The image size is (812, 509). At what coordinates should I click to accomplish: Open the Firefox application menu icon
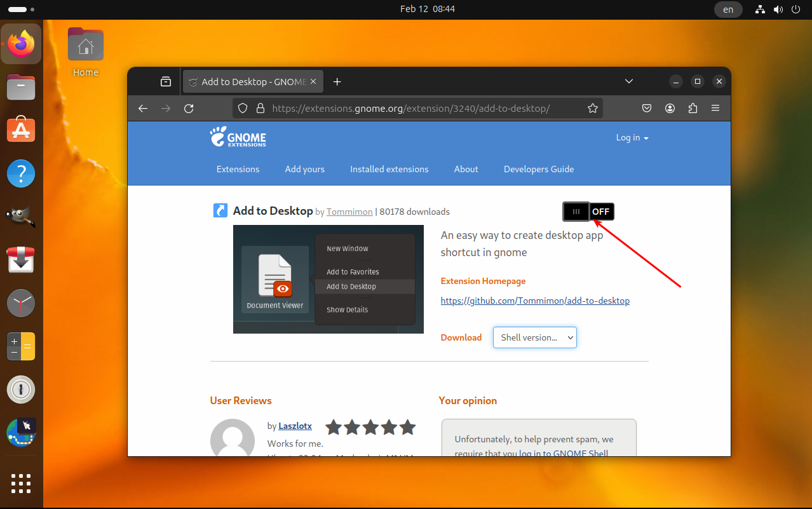click(x=715, y=108)
